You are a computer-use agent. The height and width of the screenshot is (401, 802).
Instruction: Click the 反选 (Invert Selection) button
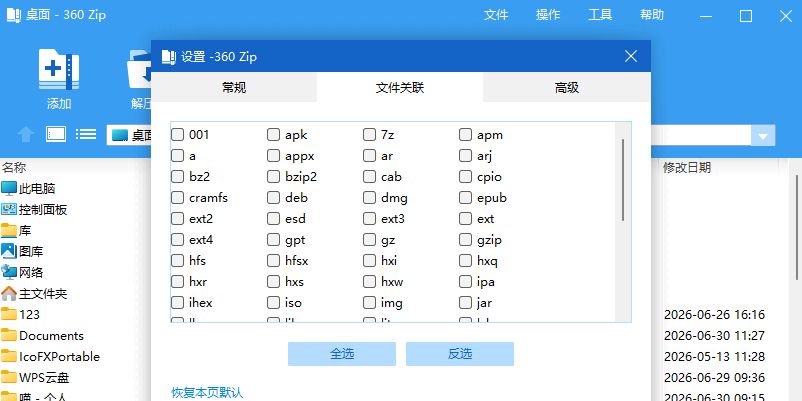pyautogui.click(x=460, y=354)
